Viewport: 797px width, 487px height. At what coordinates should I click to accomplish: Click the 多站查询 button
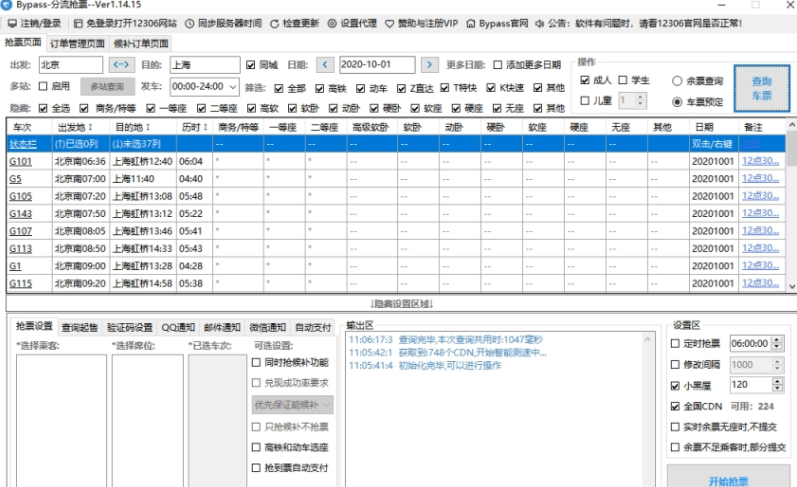click(x=107, y=87)
